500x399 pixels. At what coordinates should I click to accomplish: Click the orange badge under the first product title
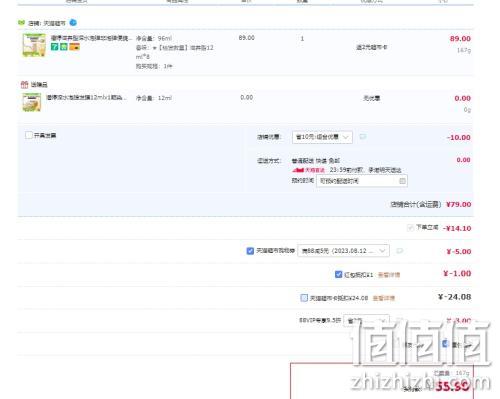(74, 47)
